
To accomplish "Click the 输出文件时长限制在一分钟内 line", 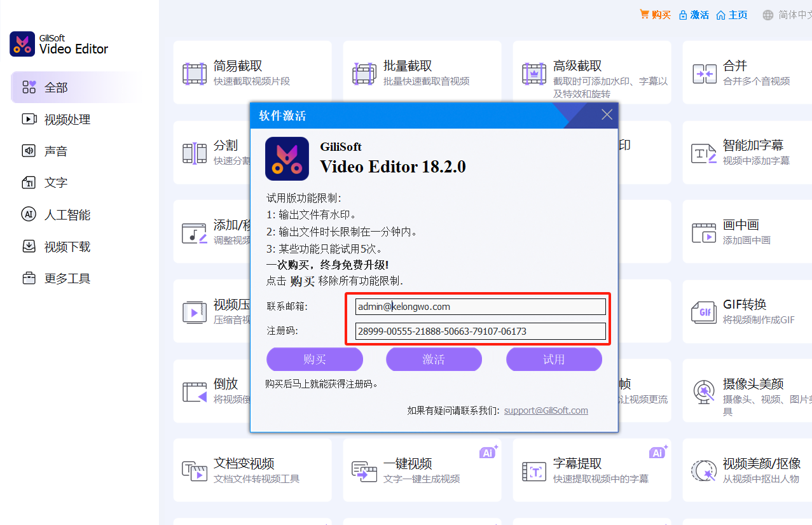I will (x=342, y=231).
